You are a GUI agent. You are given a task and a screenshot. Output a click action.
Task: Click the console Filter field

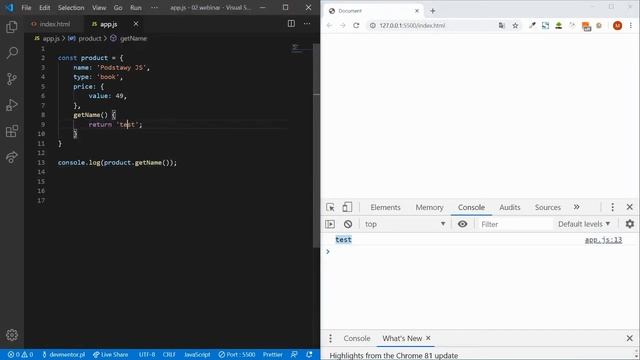[x=515, y=224]
